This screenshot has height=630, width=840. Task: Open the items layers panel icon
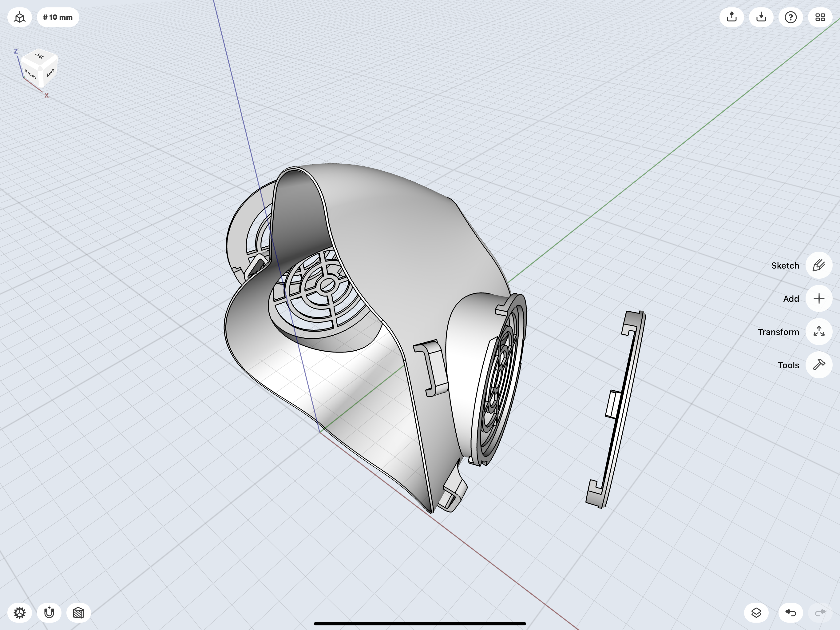click(x=756, y=612)
